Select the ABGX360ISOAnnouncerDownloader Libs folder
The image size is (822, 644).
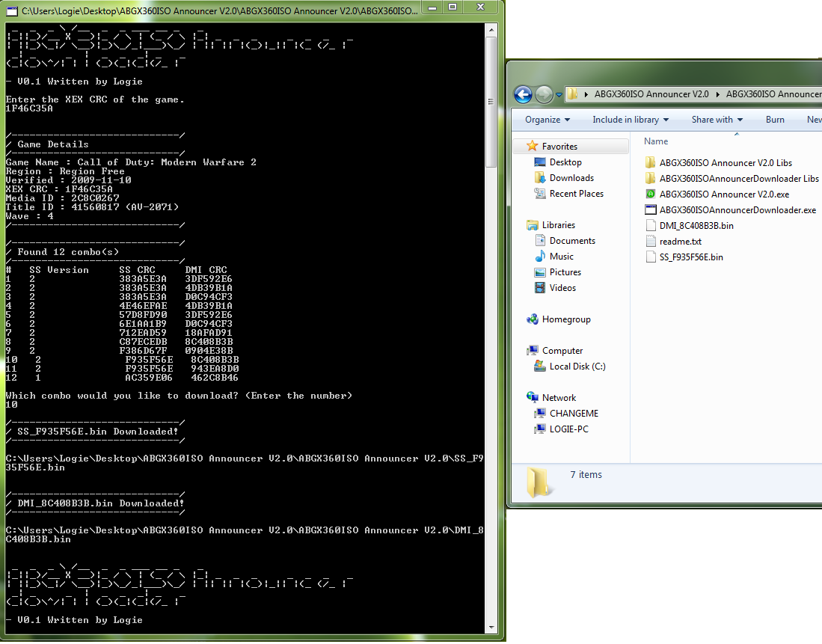coord(739,178)
